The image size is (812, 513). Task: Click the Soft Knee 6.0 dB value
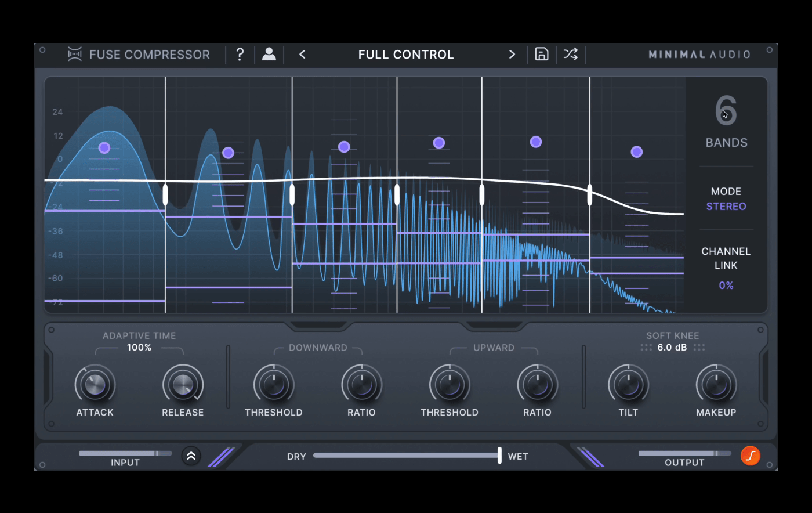(x=672, y=348)
